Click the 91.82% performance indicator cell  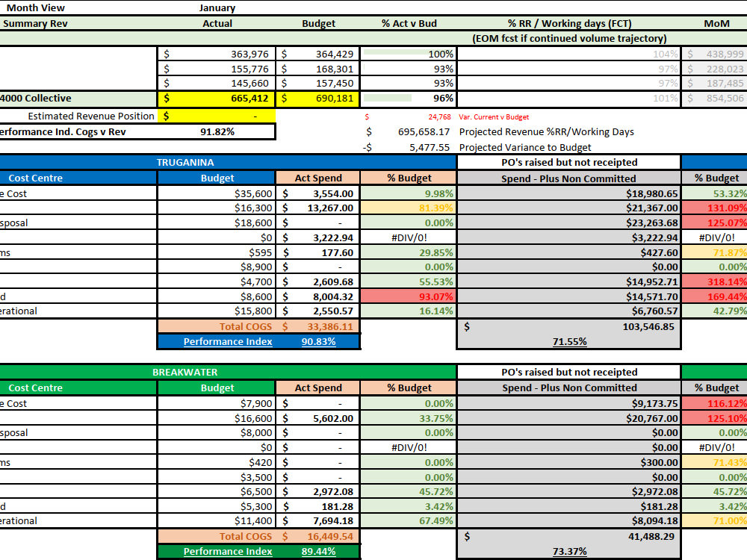point(217,131)
